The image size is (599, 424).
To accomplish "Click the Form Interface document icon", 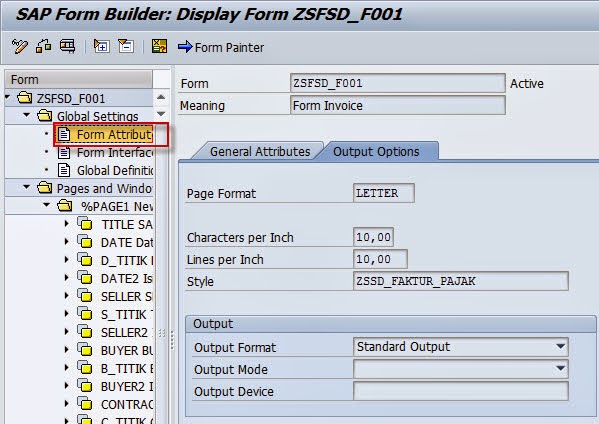I will tap(64, 152).
